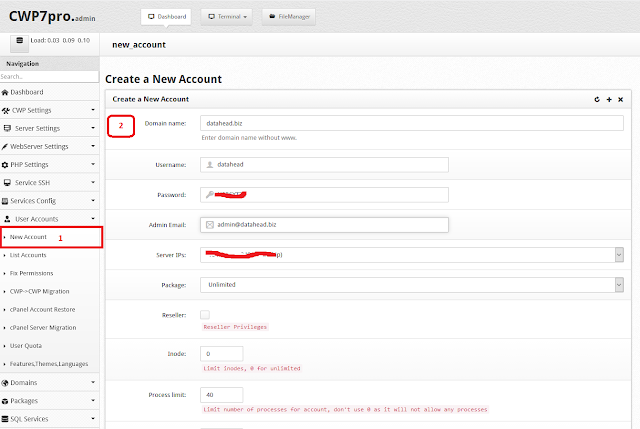Screen dimensions: 640x429
Task: Click the user icon in Username field
Action: 210,164
